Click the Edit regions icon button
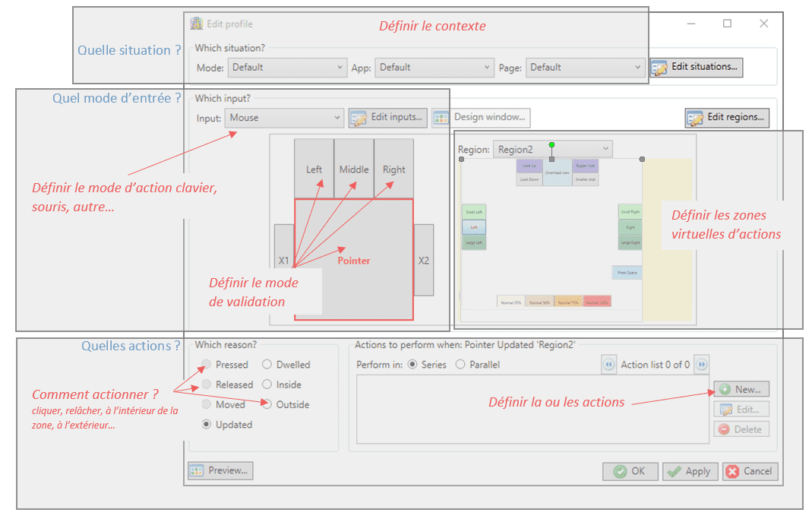The image size is (812, 519). (x=694, y=118)
